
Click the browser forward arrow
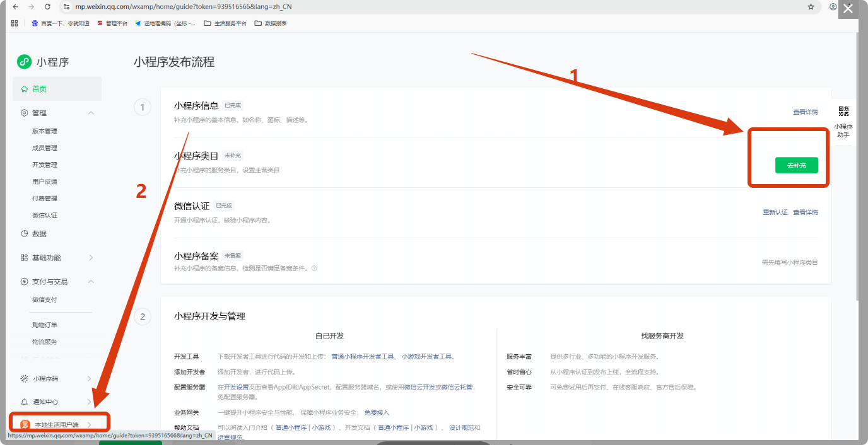pos(32,6)
